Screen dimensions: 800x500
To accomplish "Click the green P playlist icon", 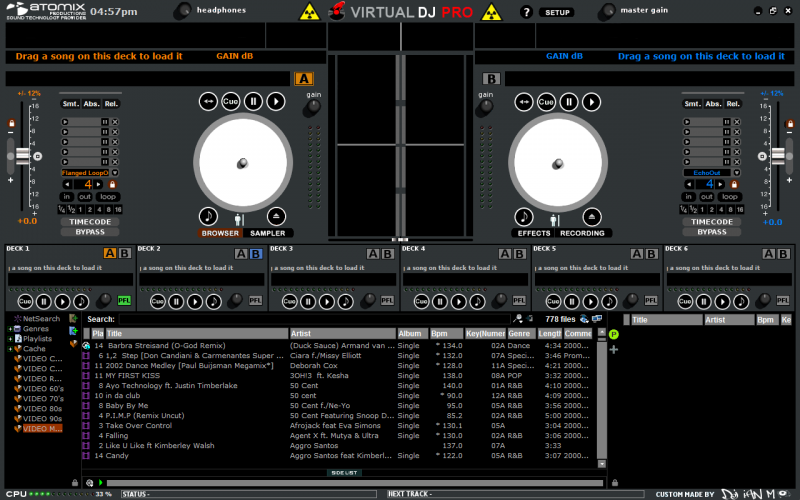I will (614, 335).
